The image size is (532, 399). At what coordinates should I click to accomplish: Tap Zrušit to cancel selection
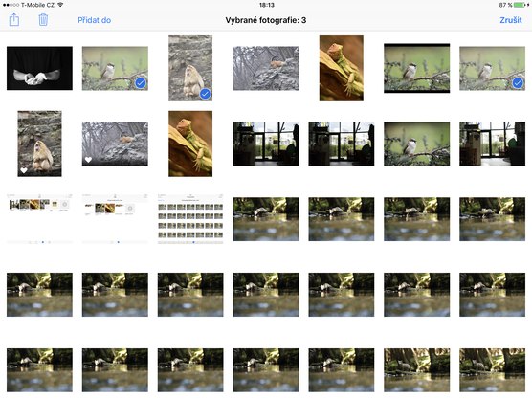tap(511, 20)
